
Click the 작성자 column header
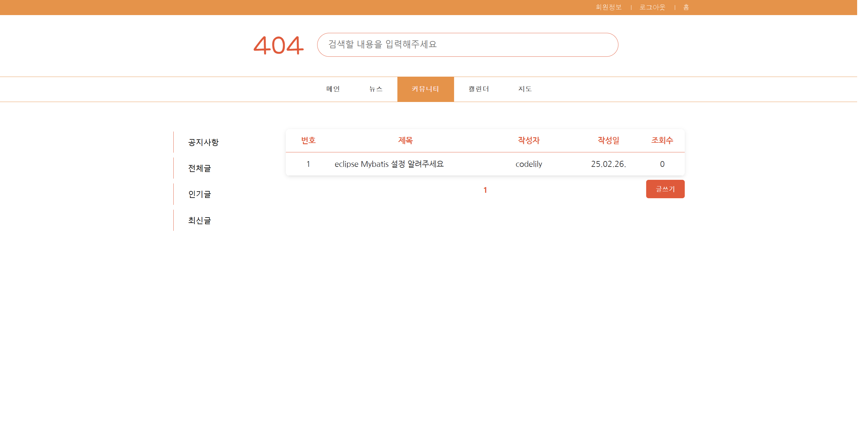click(x=529, y=141)
